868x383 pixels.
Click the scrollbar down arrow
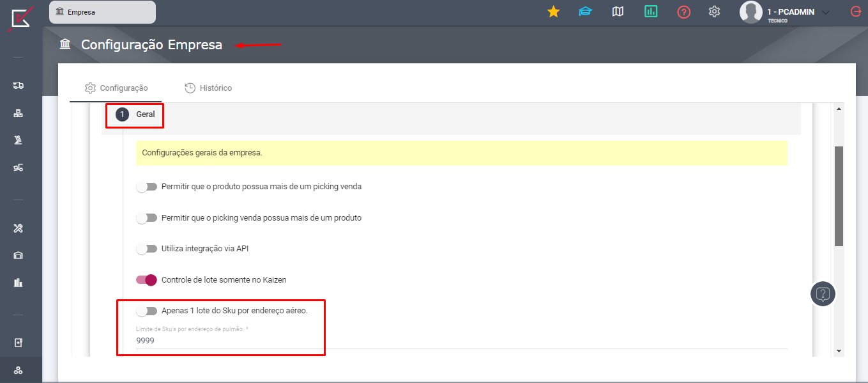point(839,351)
